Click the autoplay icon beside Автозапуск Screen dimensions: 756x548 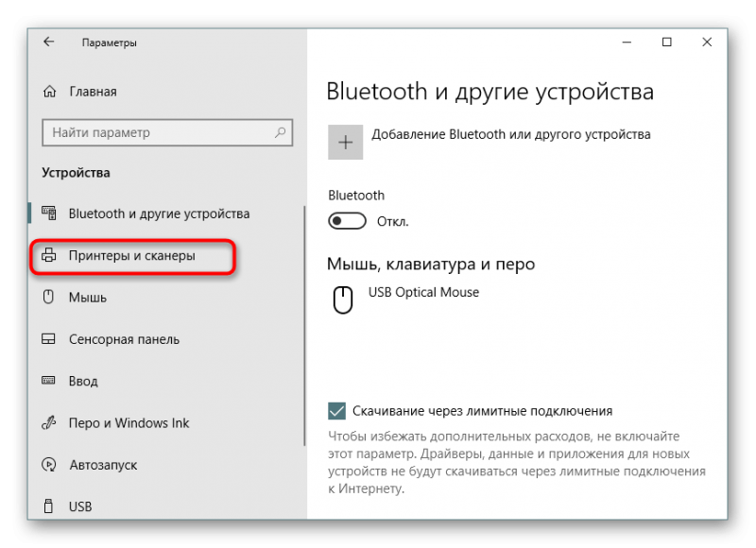[49, 465]
